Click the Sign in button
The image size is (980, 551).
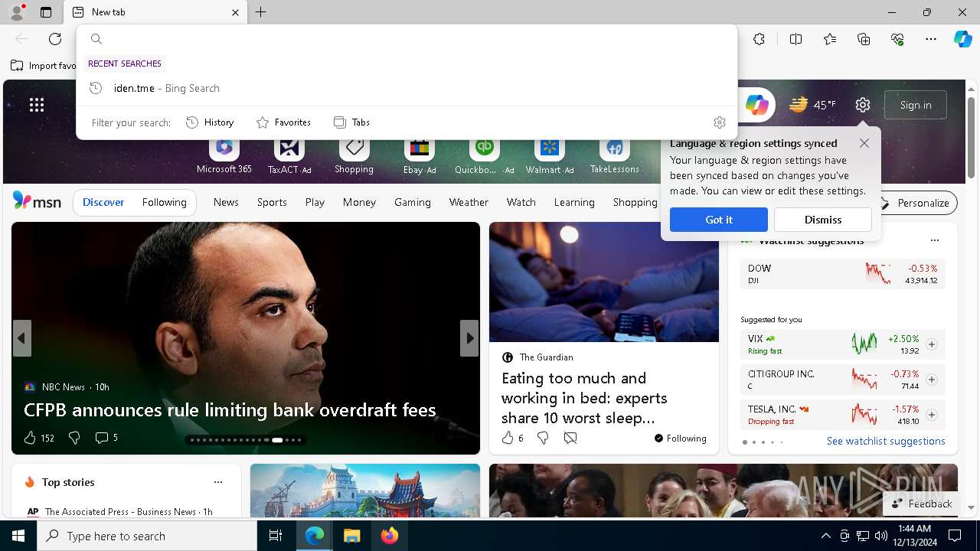[x=916, y=105]
